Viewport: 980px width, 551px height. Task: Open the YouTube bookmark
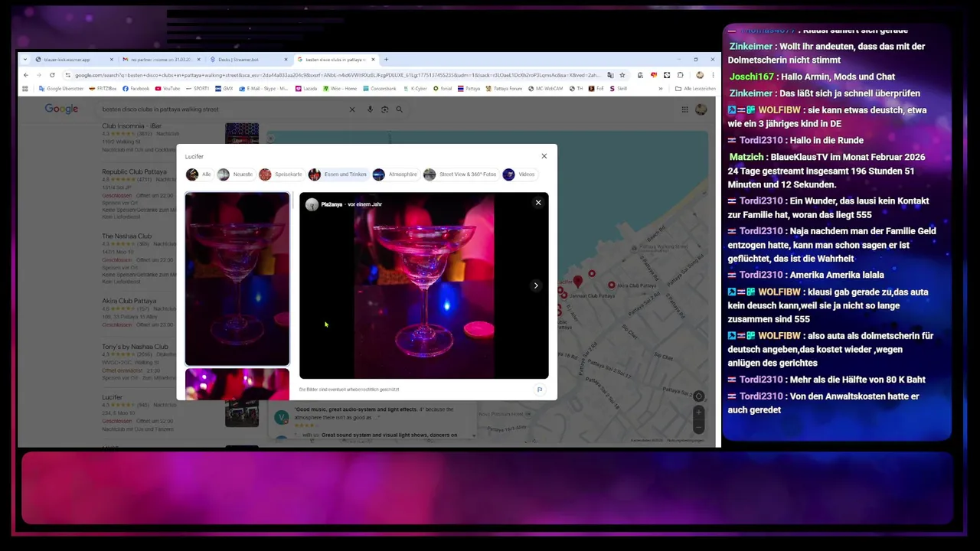(x=168, y=89)
